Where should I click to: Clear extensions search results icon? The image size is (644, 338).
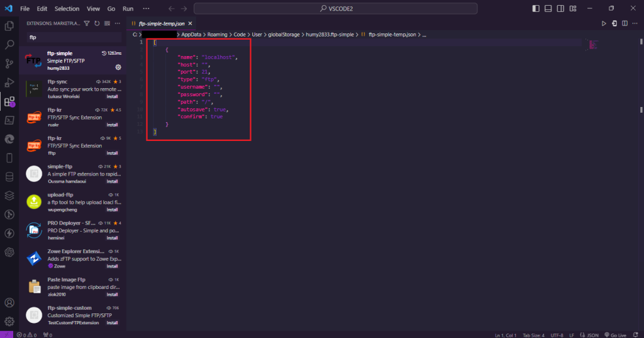107,23
